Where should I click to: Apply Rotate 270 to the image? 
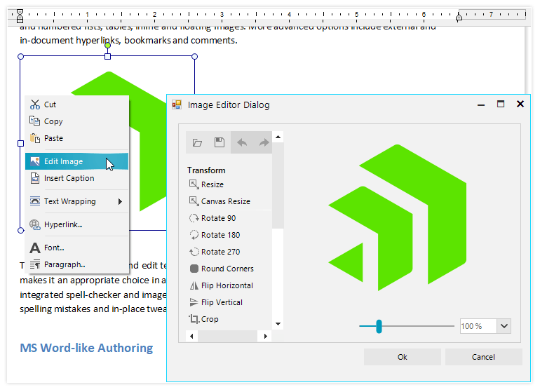tap(215, 252)
